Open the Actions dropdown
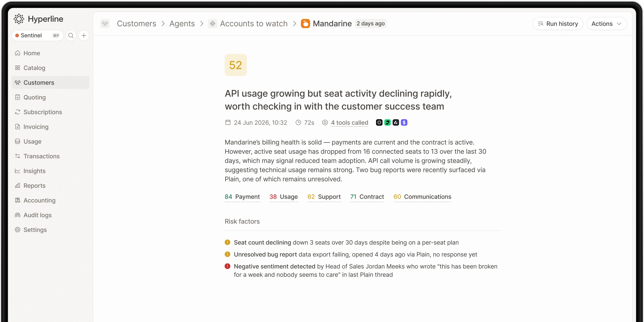 (x=607, y=24)
